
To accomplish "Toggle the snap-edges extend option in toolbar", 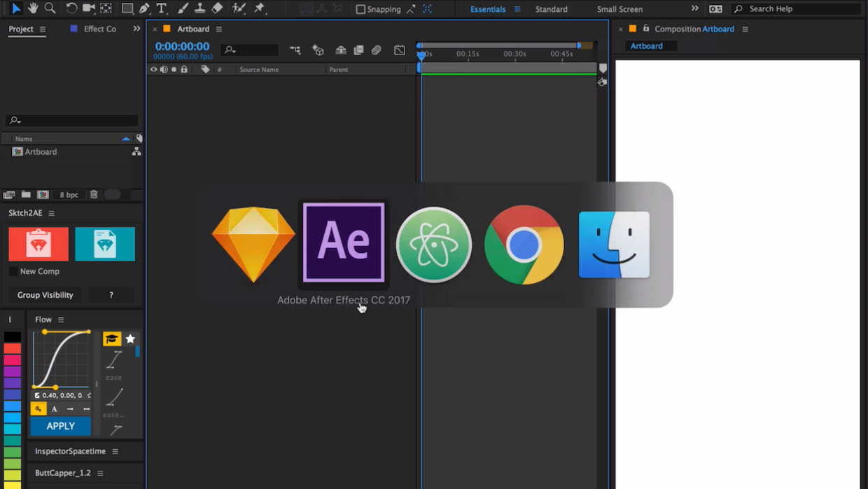I will [x=411, y=9].
